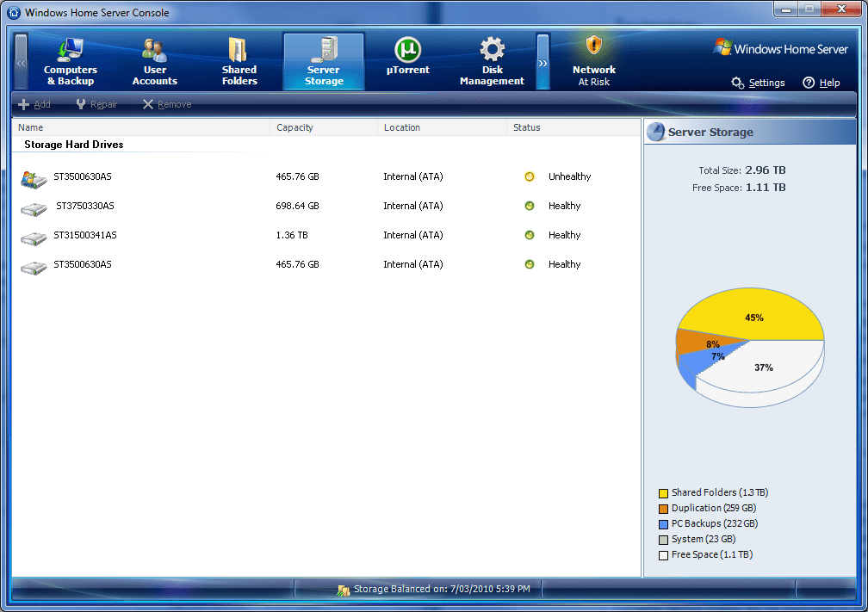868x612 pixels.
Task: Click the white Free Space legend swatch
Action: tap(663, 555)
